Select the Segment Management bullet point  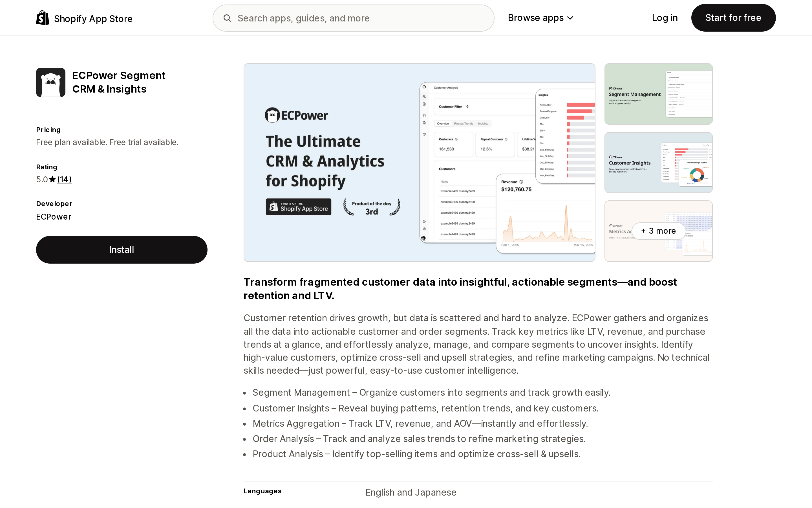coord(431,392)
